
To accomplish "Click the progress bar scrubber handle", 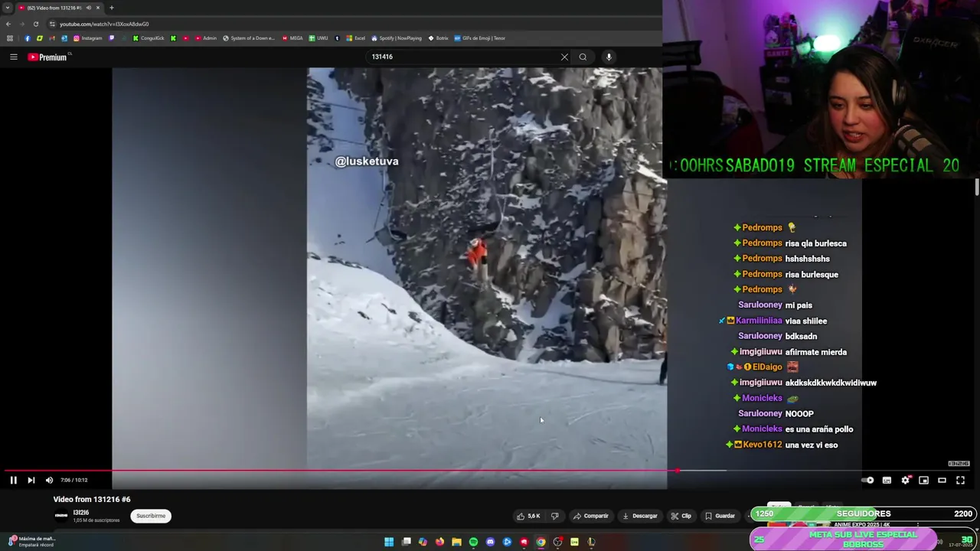I will tap(677, 471).
